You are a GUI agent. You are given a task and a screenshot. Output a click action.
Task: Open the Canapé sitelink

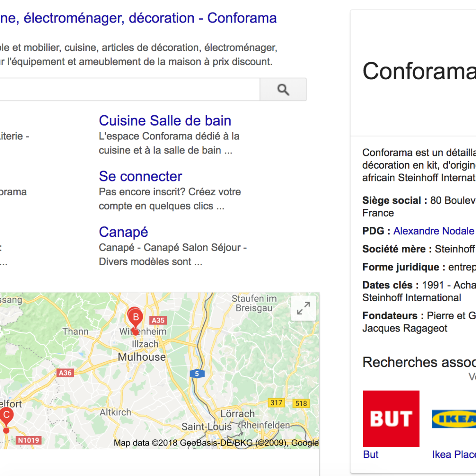[x=123, y=232]
